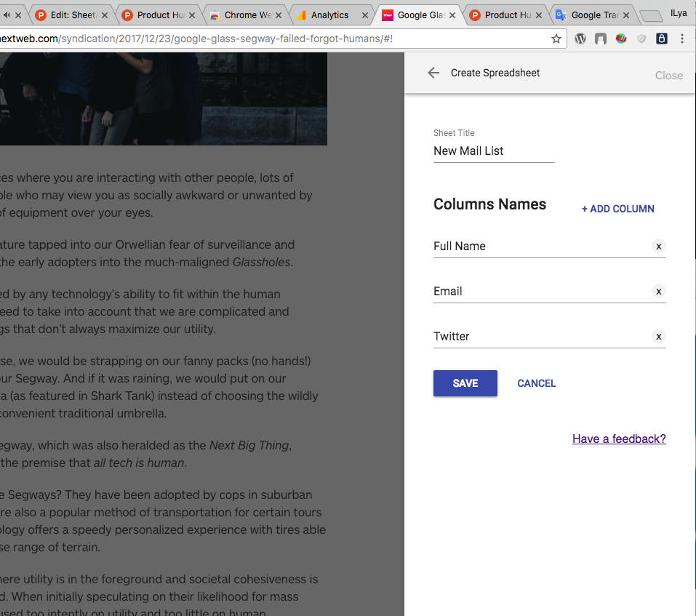
Task: Remove the Twitter column
Action: [x=659, y=337]
